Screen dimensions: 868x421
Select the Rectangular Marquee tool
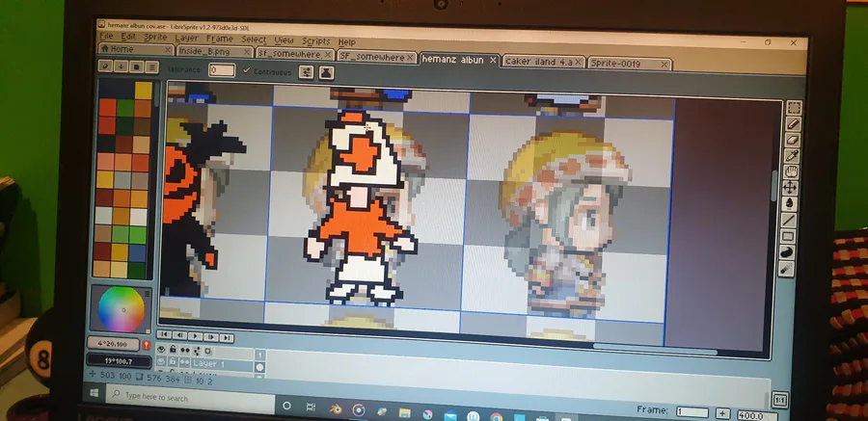[x=794, y=108]
